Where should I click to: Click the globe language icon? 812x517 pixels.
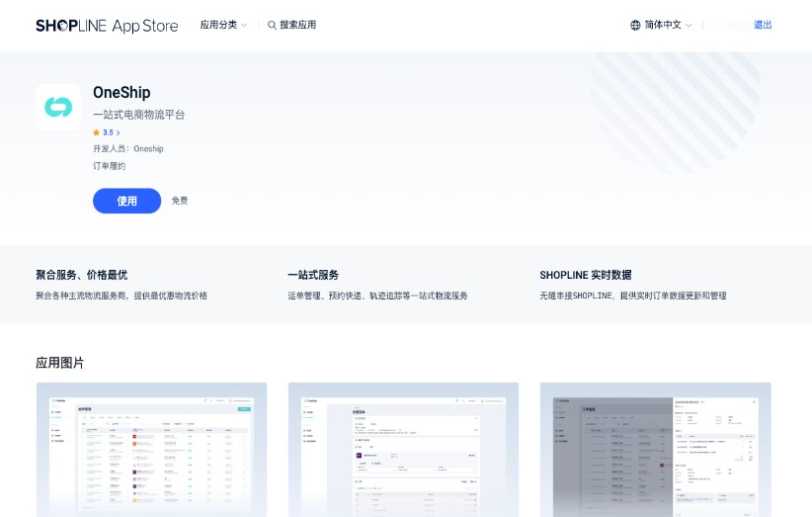(x=635, y=25)
